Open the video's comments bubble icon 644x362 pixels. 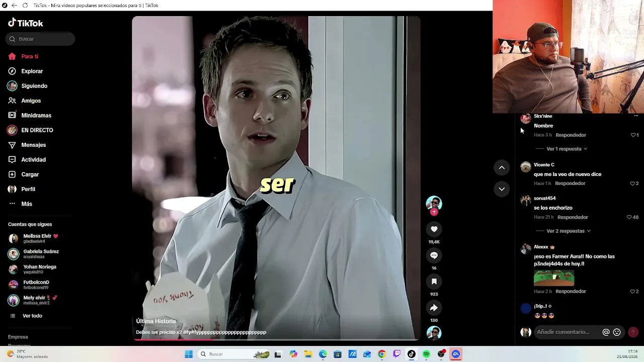pos(434,255)
